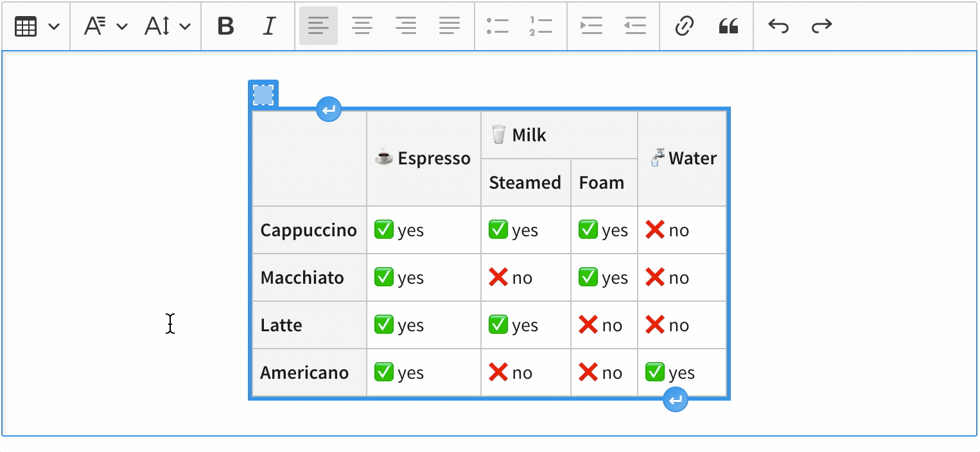The width and height of the screenshot is (980, 452).
Task: Toggle bold formatting
Action: pos(226,26)
